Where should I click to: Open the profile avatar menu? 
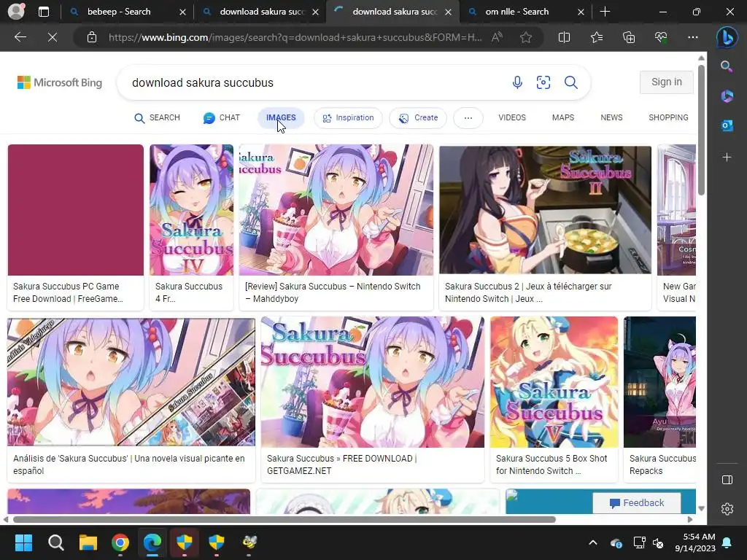(16, 12)
